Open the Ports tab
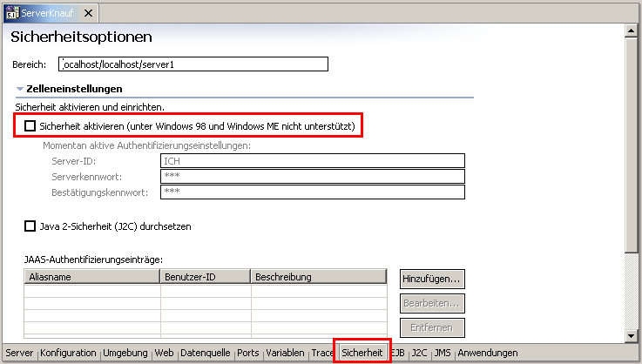The width and height of the screenshot is (642, 364). (x=248, y=353)
